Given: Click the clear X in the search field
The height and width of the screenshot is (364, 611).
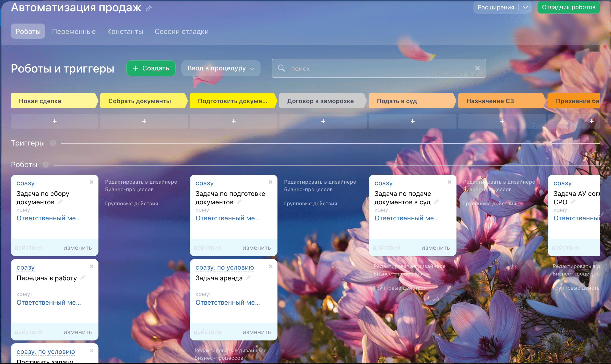Looking at the screenshot, I should (477, 68).
